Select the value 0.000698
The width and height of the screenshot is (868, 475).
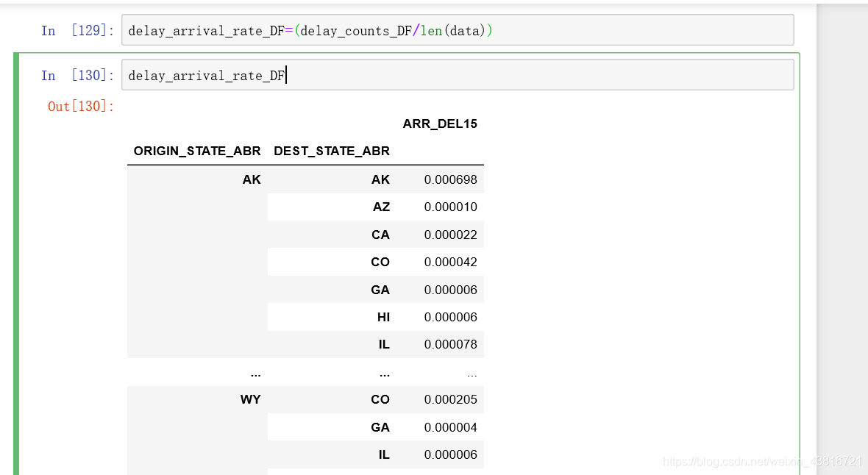[x=451, y=179]
